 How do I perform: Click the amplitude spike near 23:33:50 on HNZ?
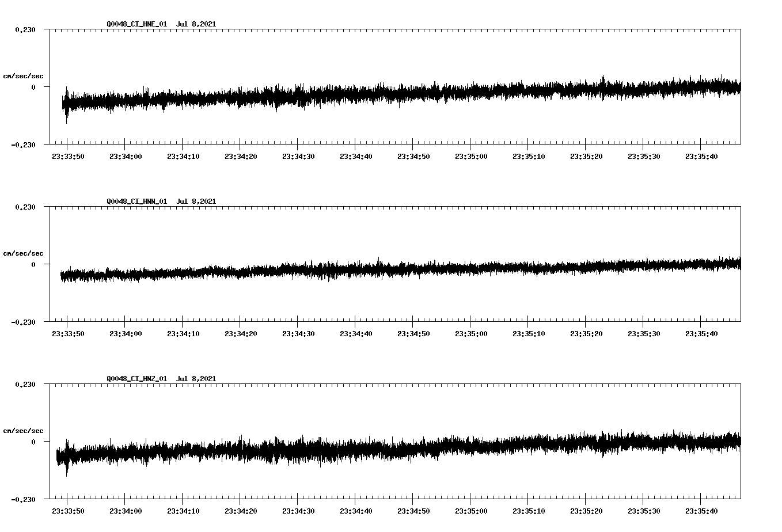66,461
